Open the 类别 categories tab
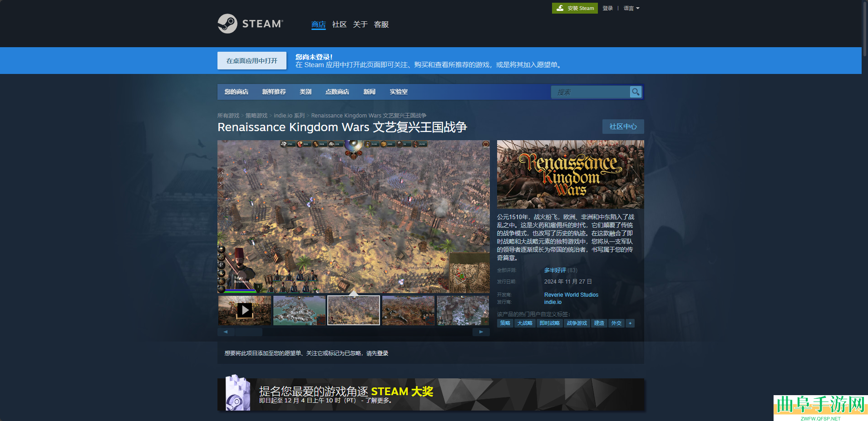Viewport: 868px width, 421px height. [x=306, y=92]
